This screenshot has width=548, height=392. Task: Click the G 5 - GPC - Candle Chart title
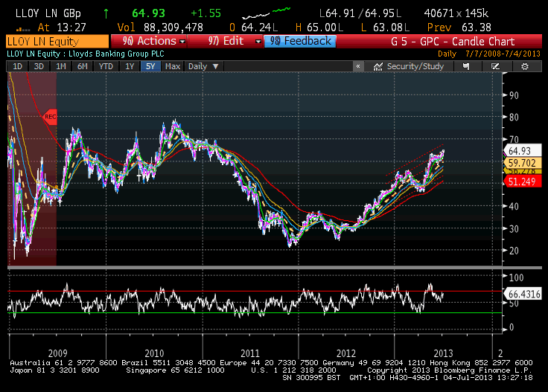pos(453,42)
